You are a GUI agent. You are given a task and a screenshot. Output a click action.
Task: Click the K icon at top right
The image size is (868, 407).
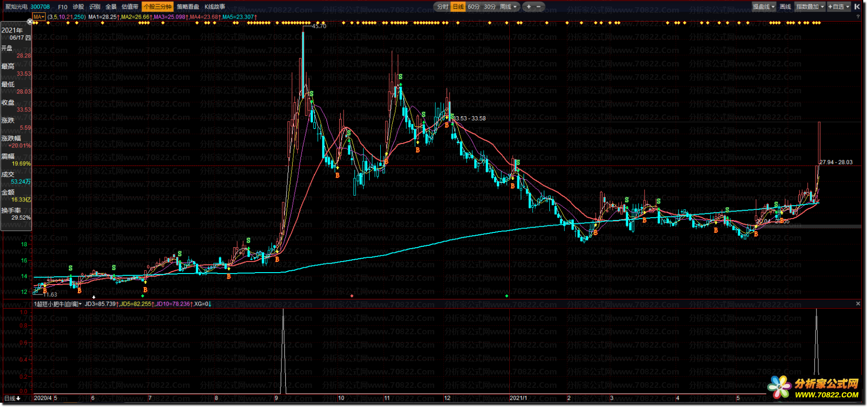click(x=857, y=7)
